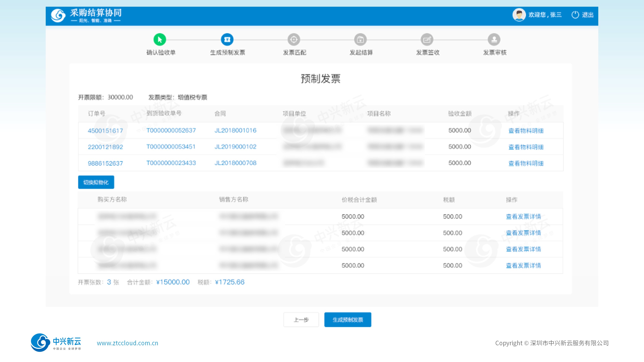Click the 退出 power icon
This screenshot has height=362, width=644.
coord(575,15)
